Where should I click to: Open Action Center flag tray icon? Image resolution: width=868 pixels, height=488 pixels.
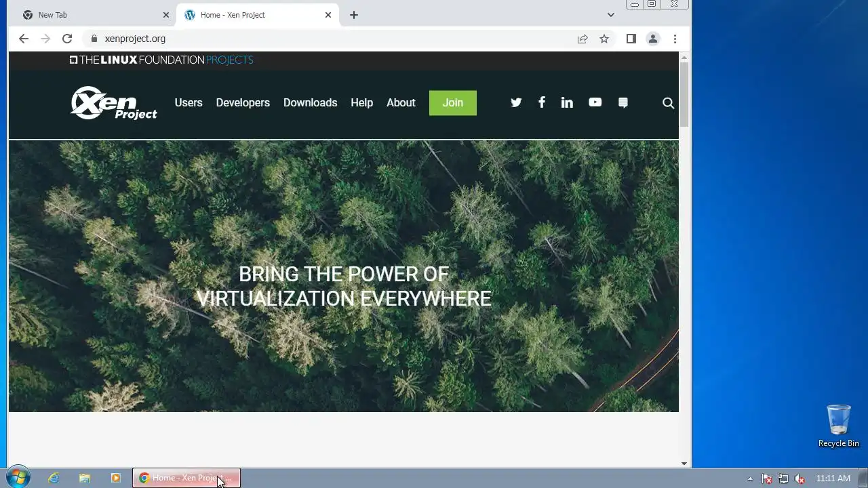tap(767, 479)
